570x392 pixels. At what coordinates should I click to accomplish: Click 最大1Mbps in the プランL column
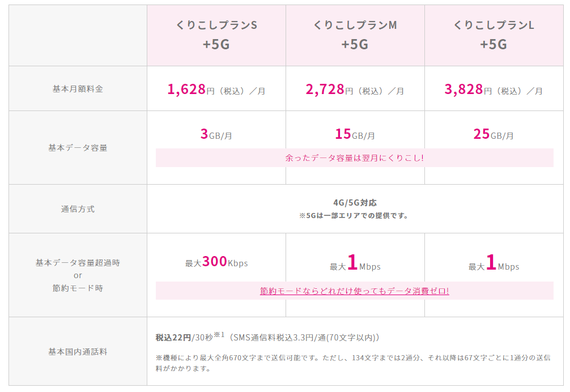click(x=494, y=264)
